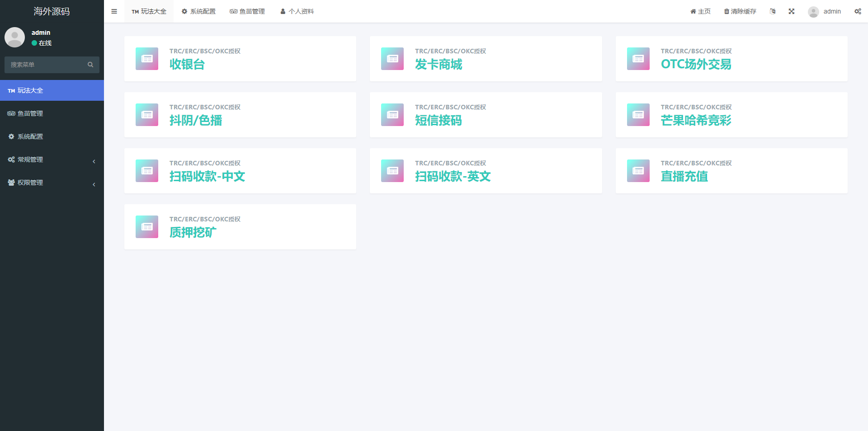Click the admin avatar in the sidebar
The height and width of the screenshot is (431, 868).
point(14,37)
